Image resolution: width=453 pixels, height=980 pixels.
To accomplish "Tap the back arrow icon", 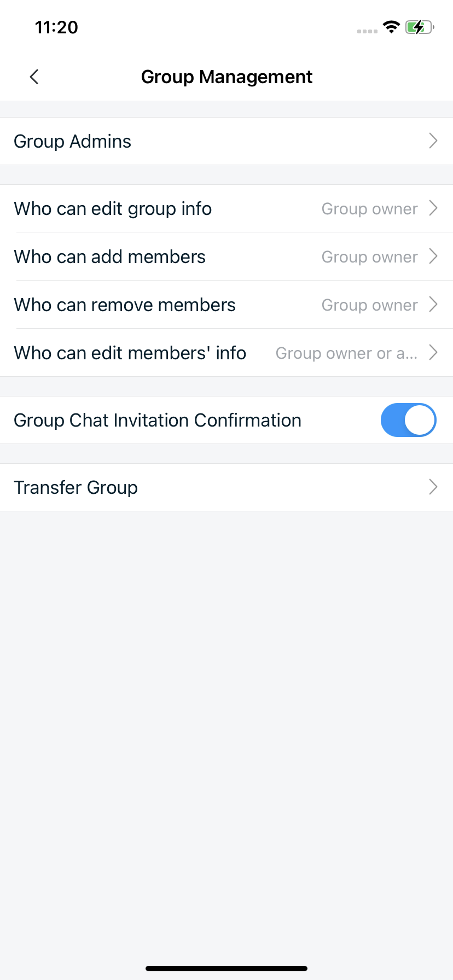I will (x=34, y=77).
